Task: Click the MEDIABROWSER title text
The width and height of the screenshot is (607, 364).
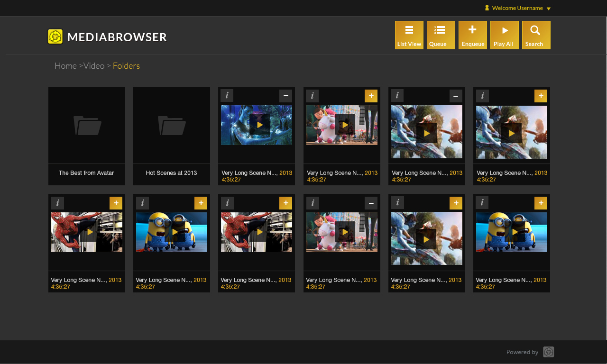Action: click(117, 37)
